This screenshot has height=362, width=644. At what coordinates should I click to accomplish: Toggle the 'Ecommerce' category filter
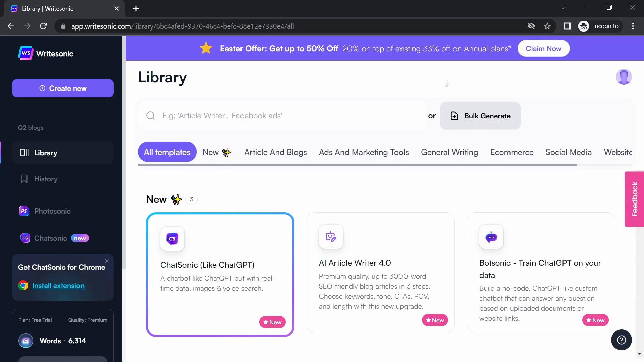point(512,152)
